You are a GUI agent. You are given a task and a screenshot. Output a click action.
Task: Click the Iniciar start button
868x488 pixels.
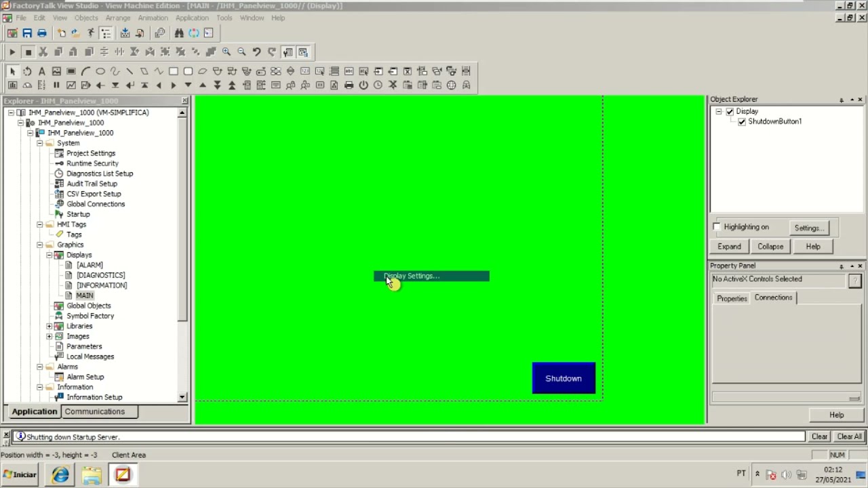(x=20, y=474)
